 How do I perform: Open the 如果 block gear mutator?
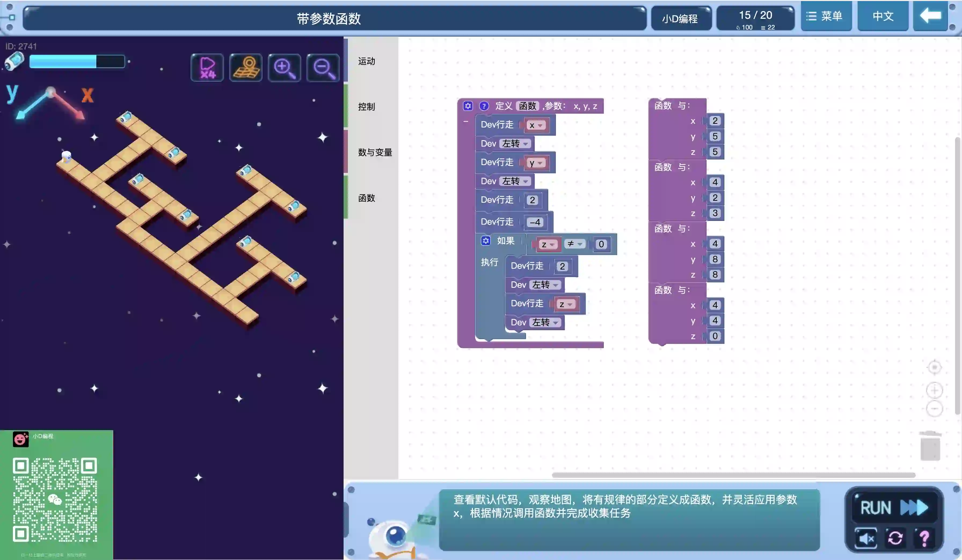(x=485, y=241)
